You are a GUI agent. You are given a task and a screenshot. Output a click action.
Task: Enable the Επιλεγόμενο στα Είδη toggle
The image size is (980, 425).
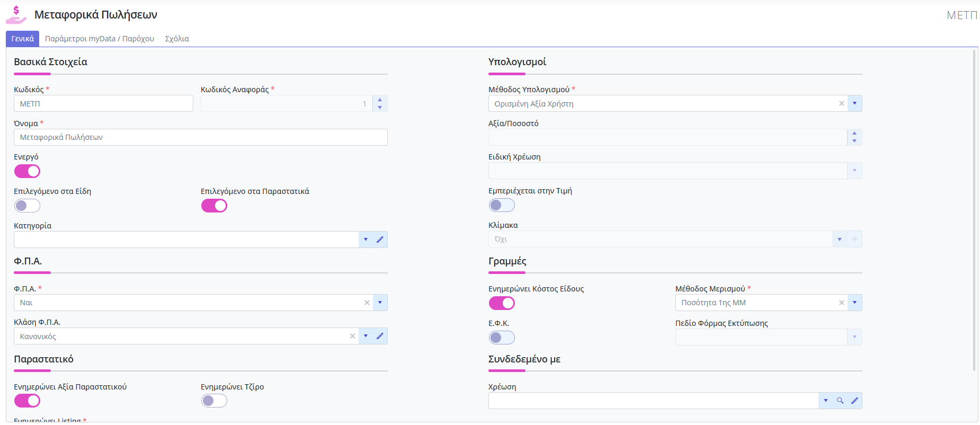(x=27, y=206)
